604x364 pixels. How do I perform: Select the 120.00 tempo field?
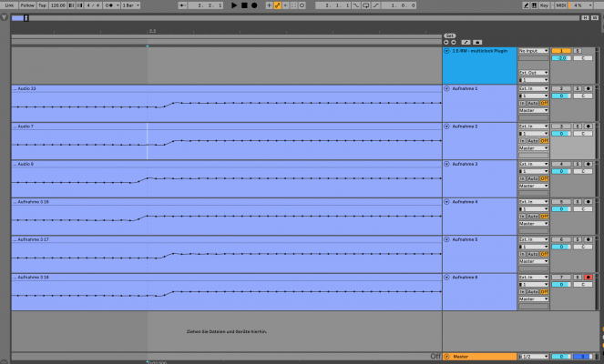point(57,5)
